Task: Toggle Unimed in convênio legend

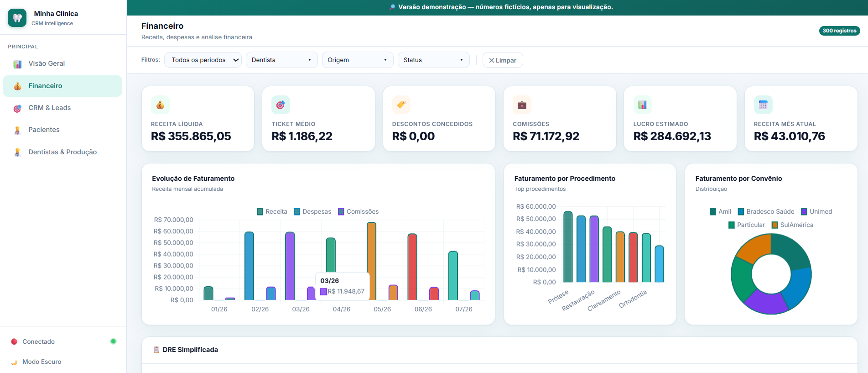Action: click(x=816, y=211)
